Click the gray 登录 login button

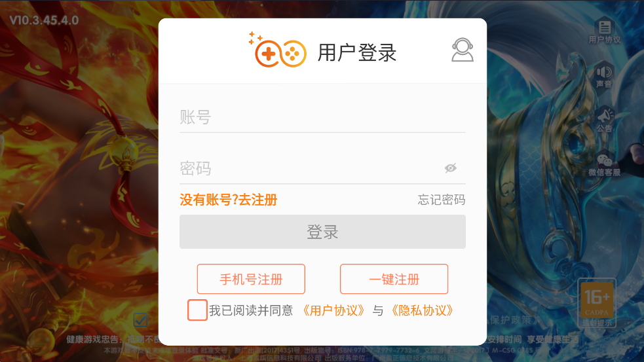coord(322,232)
